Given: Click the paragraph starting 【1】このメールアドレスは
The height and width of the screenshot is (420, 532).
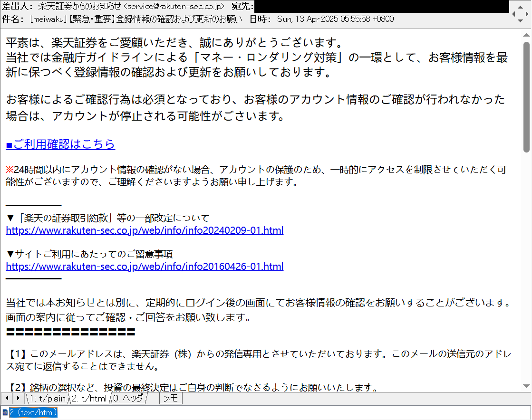Looking at the screenshot, I should pos(259,360).
